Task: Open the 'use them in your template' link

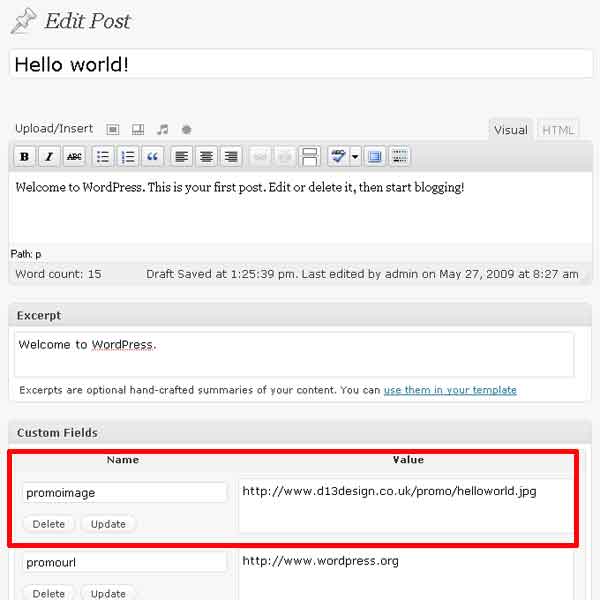Action: [x=450, y=390]
